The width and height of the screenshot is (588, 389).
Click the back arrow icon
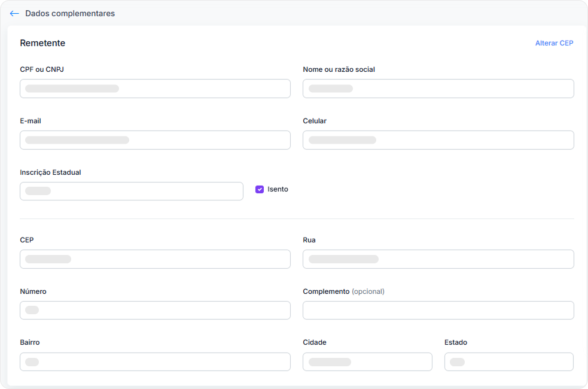click(x=14, y=13)
